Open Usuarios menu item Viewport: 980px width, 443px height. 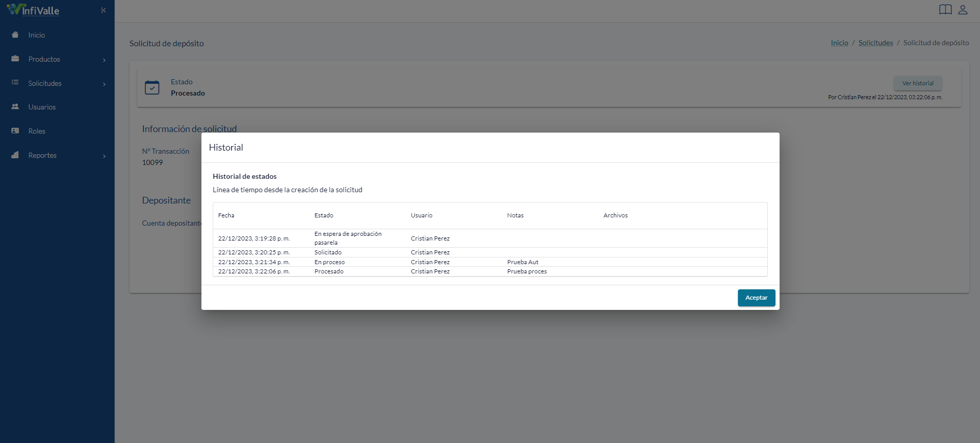click(x=42, y=107)
